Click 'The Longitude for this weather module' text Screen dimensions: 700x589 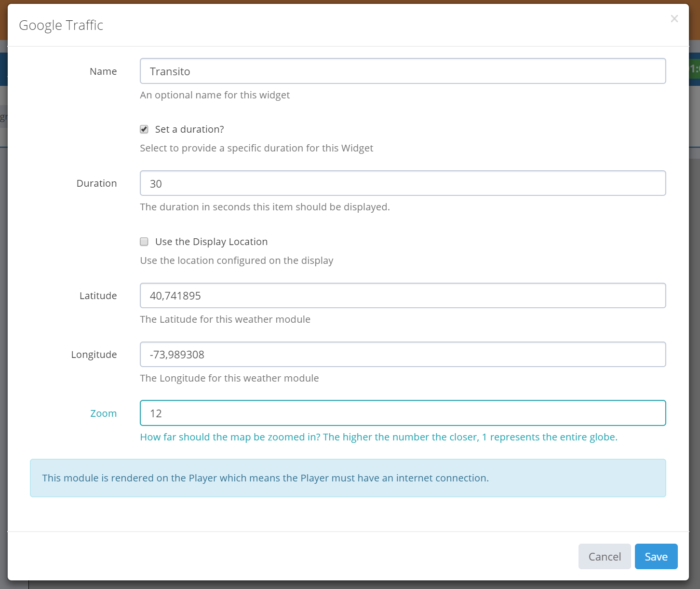[229, 378]
